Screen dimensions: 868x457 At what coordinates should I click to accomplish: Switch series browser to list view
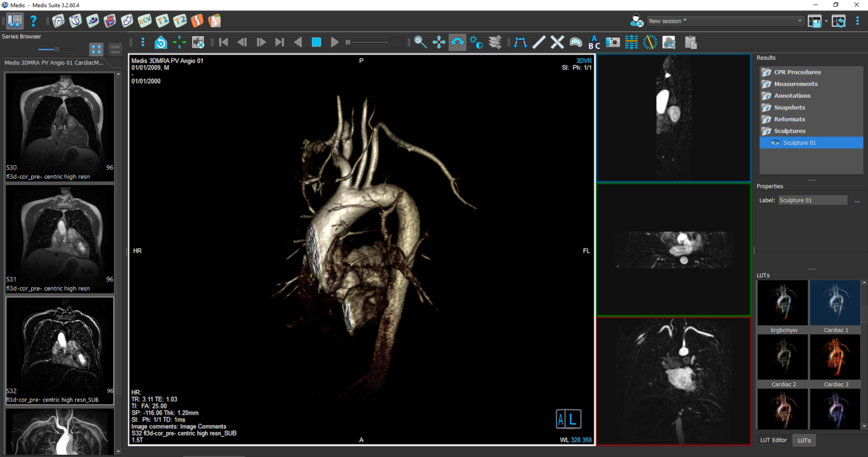click(115, 50)
